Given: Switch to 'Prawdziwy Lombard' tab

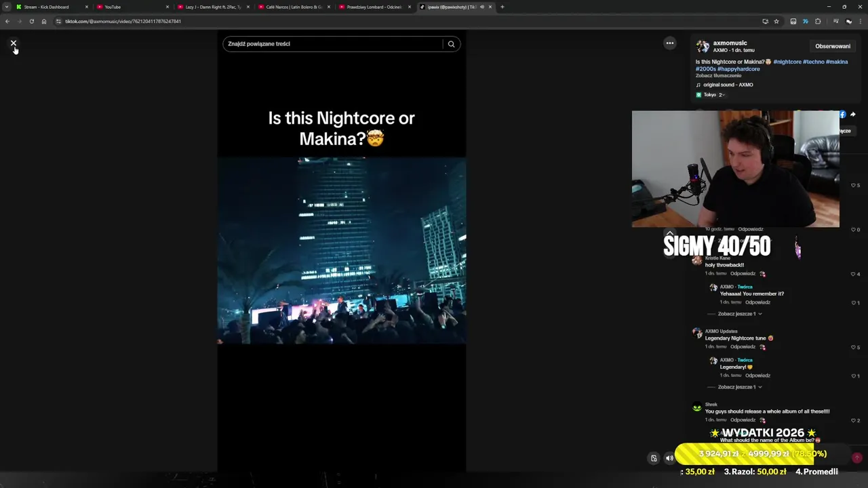Looking at the screenshot, I should click(374, 7).
